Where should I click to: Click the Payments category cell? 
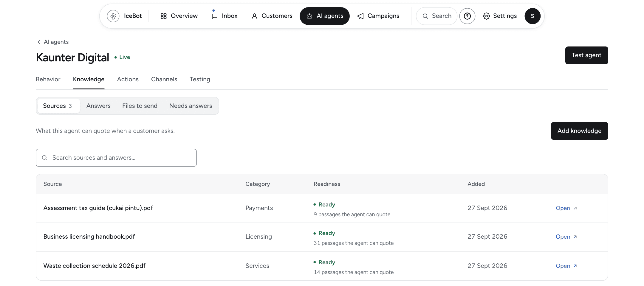259,208
